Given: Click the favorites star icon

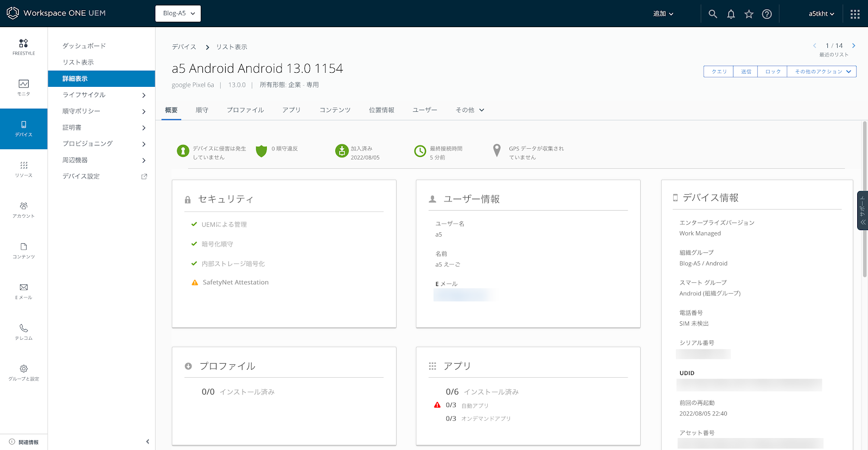Looking at the screenshot, I should (749, 14).
